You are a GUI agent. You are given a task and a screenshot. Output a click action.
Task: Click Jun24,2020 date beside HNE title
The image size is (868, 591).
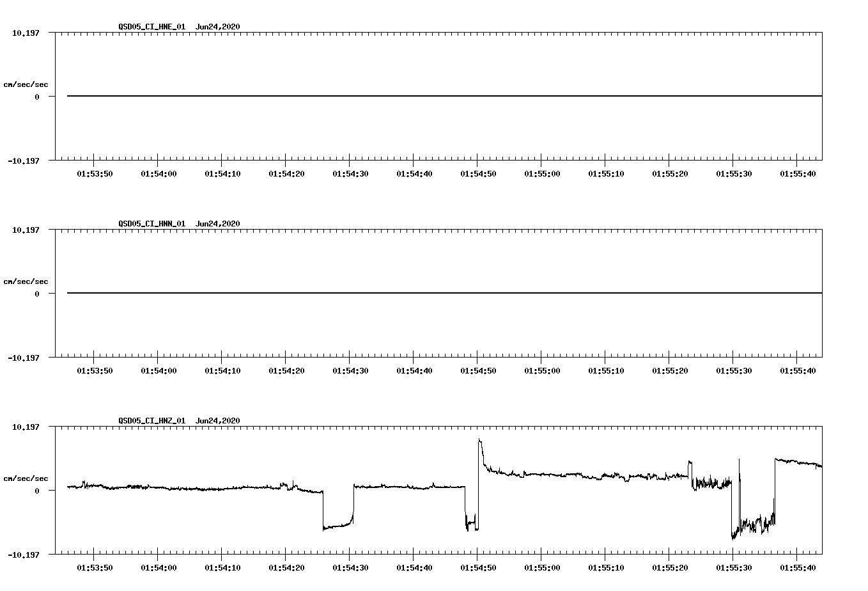point(218,27)
